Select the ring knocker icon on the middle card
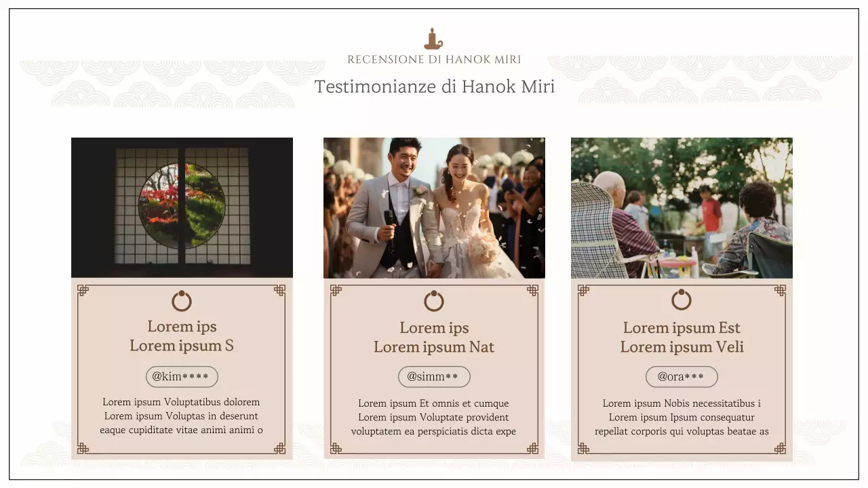 [x=434, y=301]
